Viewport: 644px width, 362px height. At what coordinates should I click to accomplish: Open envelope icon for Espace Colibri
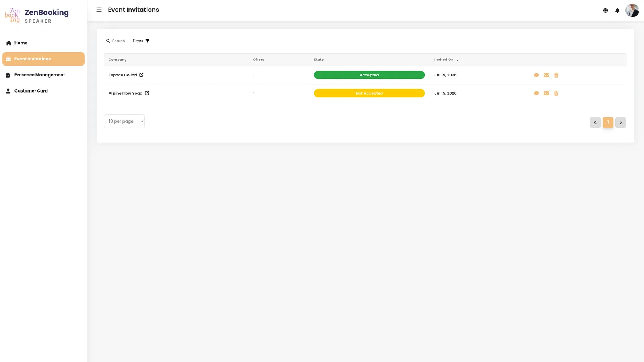click(546, 75)
